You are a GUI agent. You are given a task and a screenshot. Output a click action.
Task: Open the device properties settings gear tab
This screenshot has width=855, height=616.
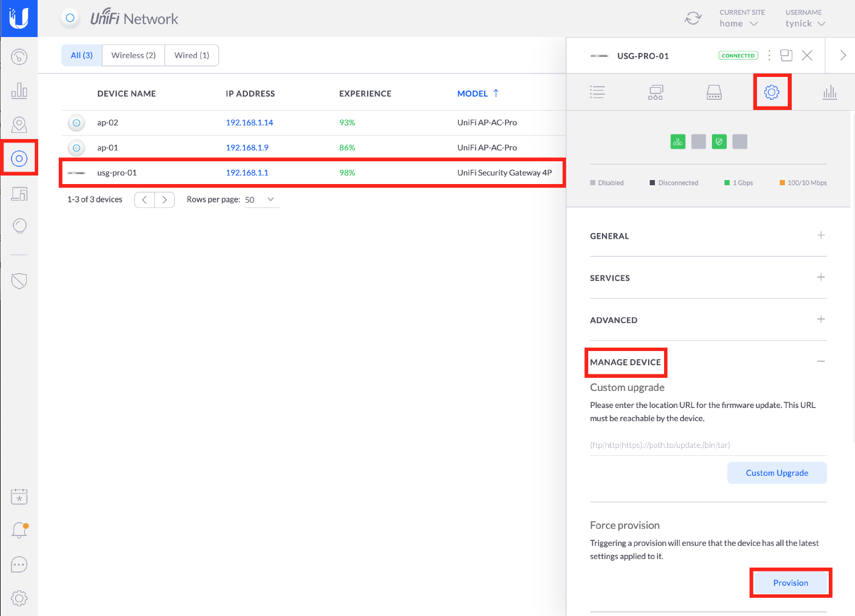pos(772,91)
